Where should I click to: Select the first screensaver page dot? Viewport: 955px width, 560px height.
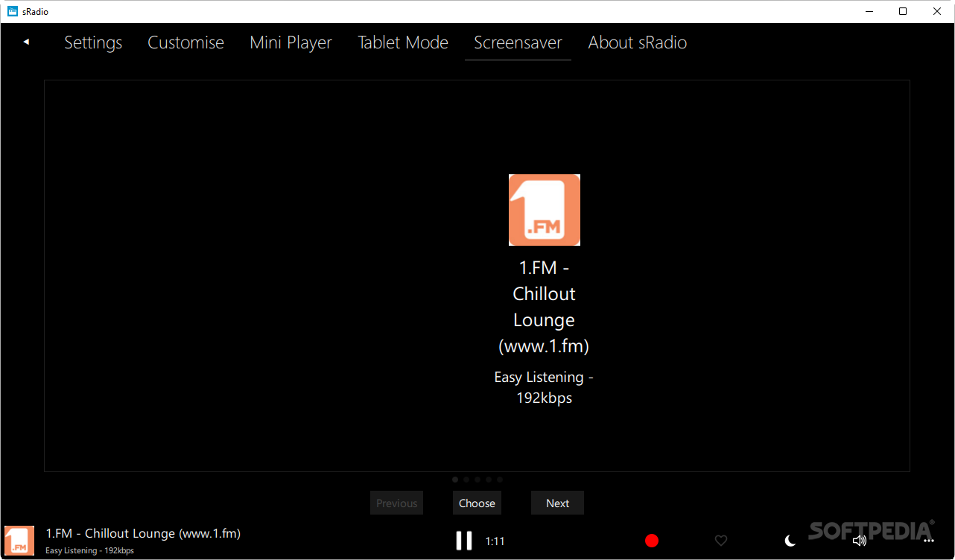click(x=455, y=480)
